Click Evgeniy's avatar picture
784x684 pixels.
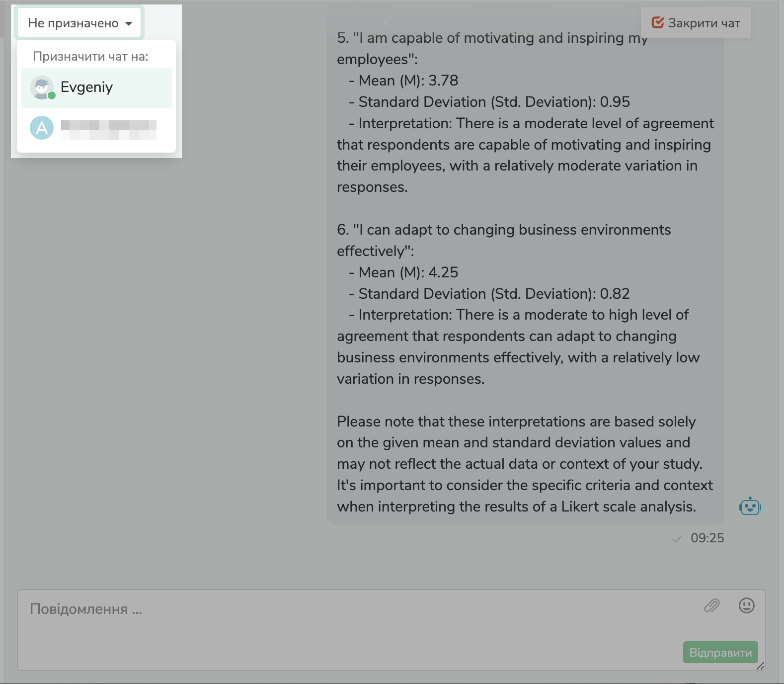41,87
